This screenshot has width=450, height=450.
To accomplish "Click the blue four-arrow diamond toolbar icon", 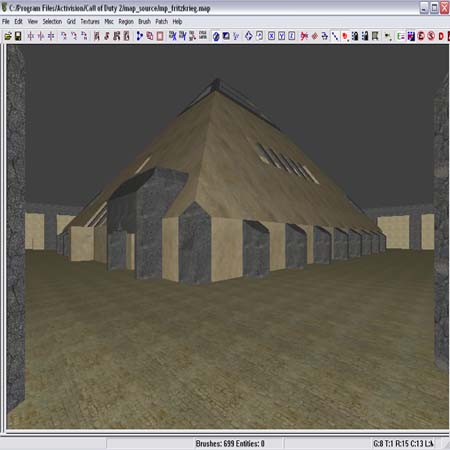I will (249, 36).
